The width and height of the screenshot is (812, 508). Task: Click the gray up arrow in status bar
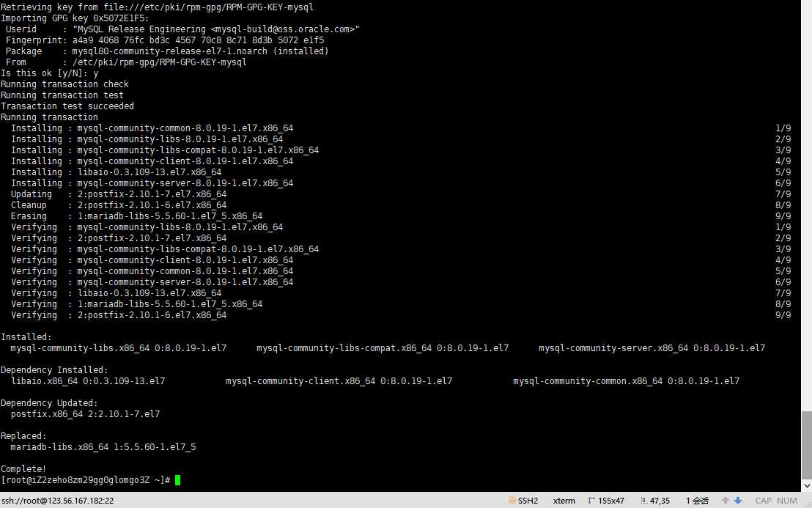pos(726,500)
